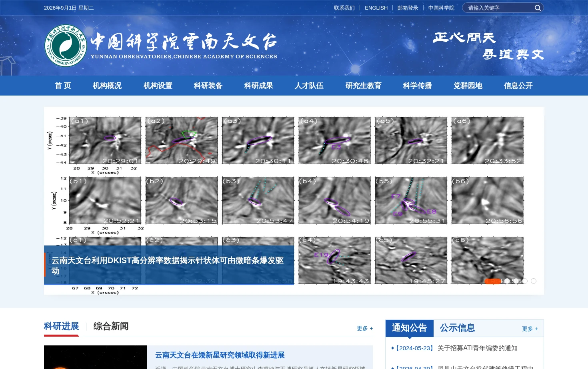Open the 科研成果 menu
The image size is (588, 369).
[258, 86]
